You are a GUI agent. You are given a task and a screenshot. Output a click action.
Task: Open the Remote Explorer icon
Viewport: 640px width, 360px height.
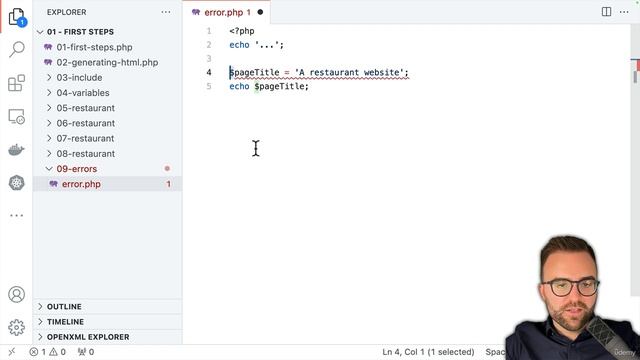click(x=16, y=117)
